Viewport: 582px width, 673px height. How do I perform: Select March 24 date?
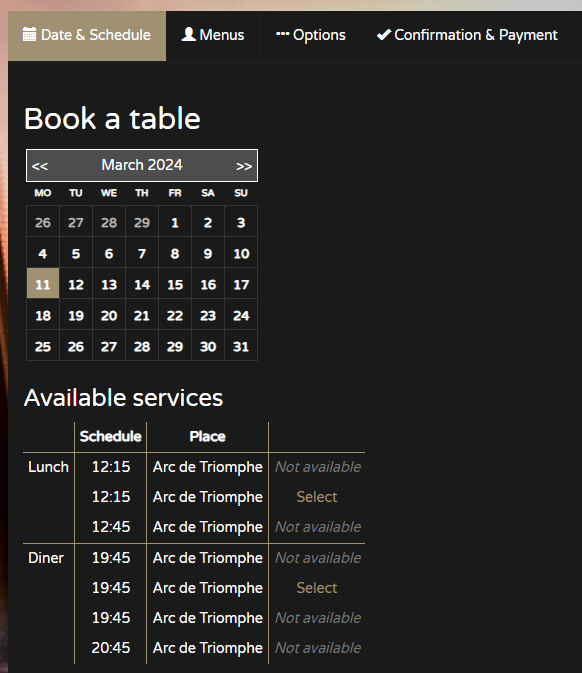click(x=241, y=315)
